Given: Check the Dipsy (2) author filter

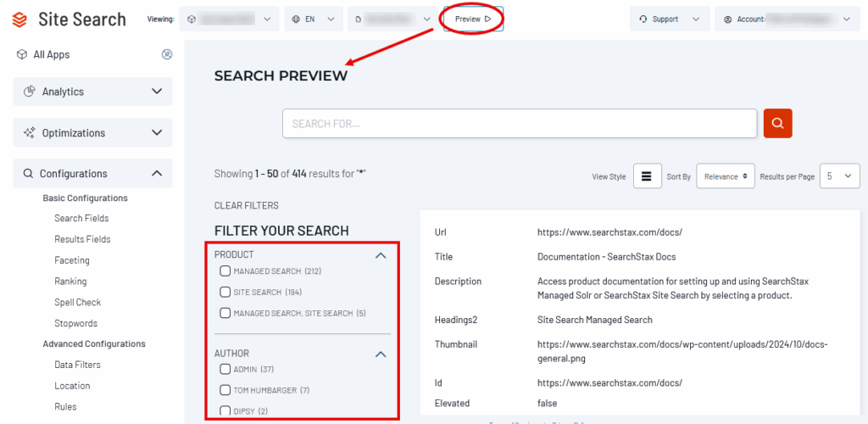Looking at the screenshot, I should pos(225,410).
